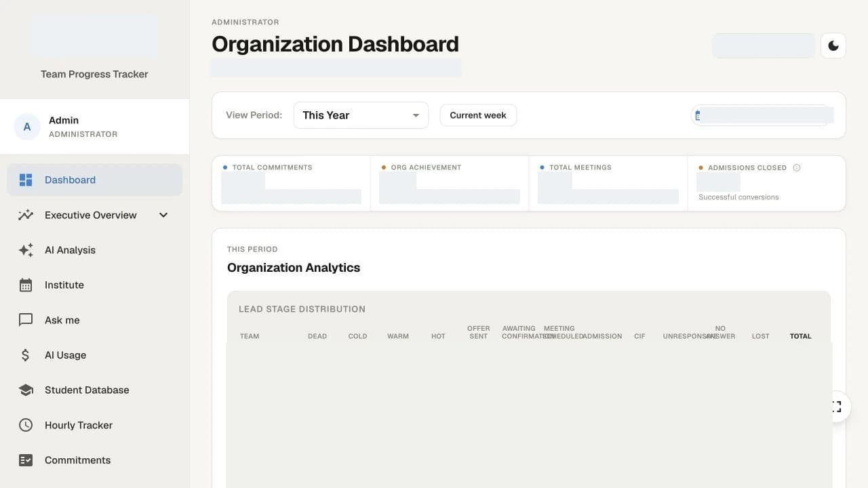
Task: Click the Executive Overview label
Action: click(x=91, y=215)
